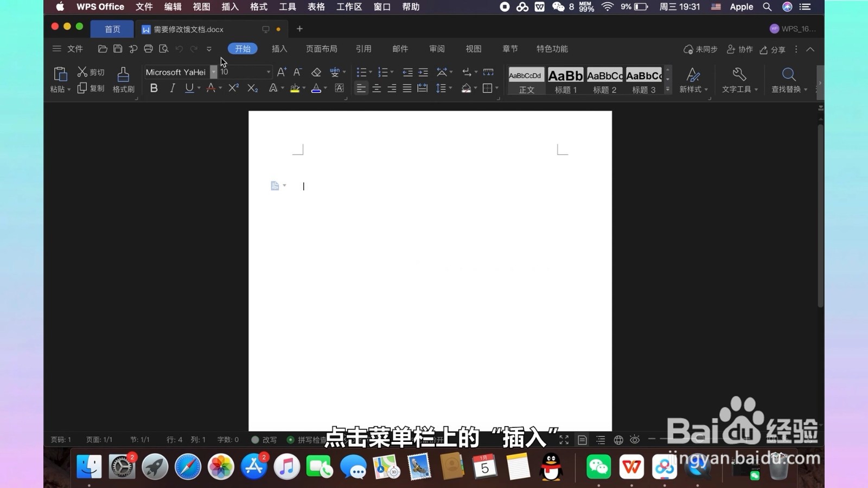The height and width of the screenshot is (488, 868).
Task: Apply the subscript format
Action: (x=252, y=88)
